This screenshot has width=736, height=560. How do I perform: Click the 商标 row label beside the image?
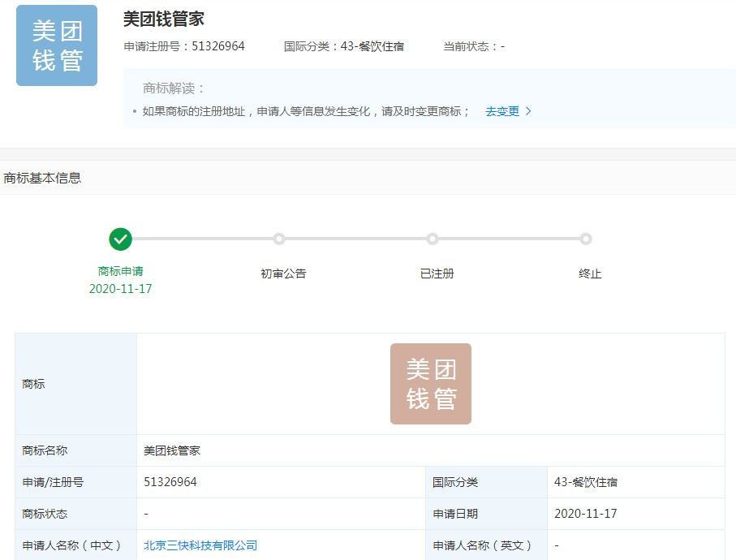point(33,384)
